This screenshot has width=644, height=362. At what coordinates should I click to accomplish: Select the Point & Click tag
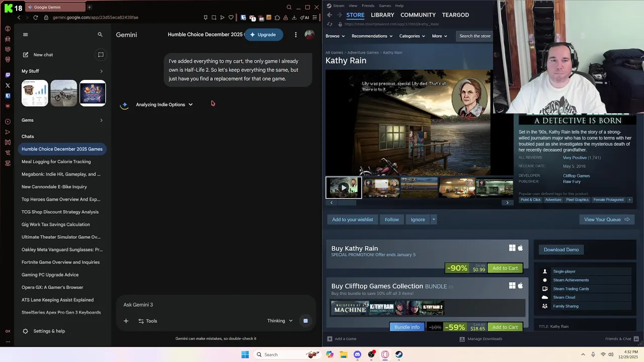coord(530,200)
